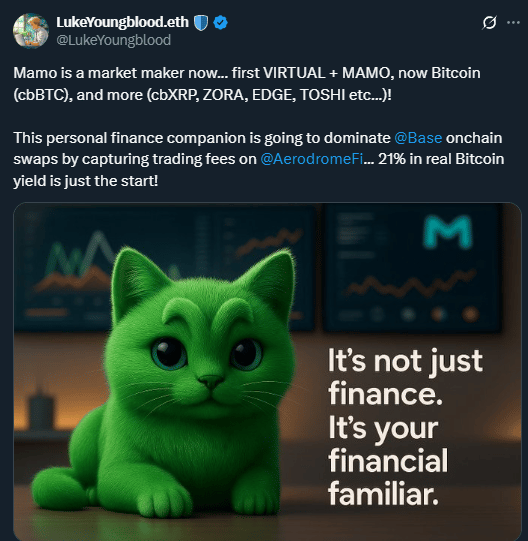Screen dimensions: 528x541
Task: Click the blue verified checkmark badge
Action: 220,23
